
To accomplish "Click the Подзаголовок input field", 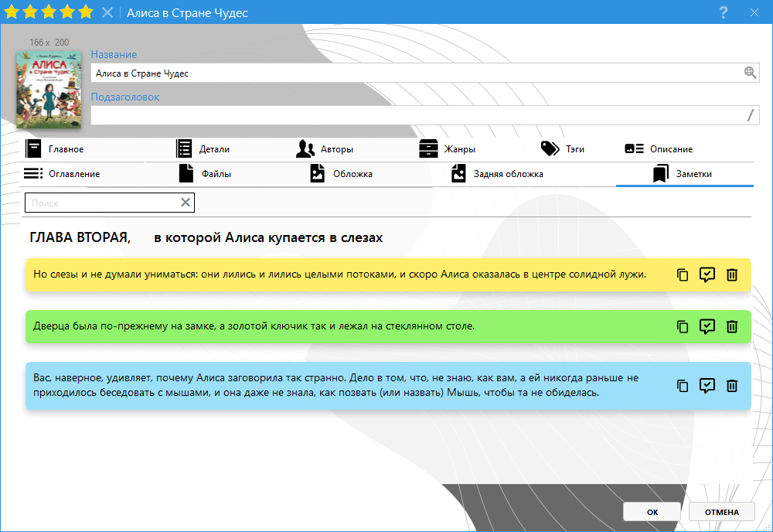I will pos(417,115).
